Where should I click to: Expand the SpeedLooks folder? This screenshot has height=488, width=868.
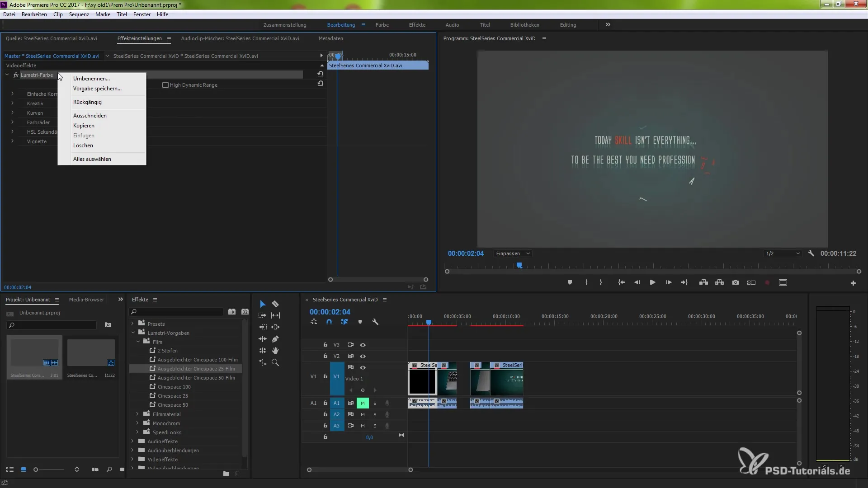[137, 432]
